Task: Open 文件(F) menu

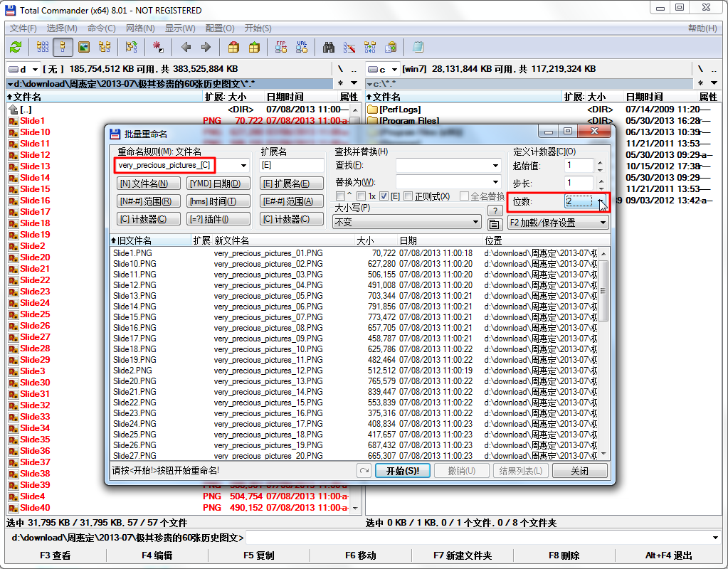Action: pos(23,28)
